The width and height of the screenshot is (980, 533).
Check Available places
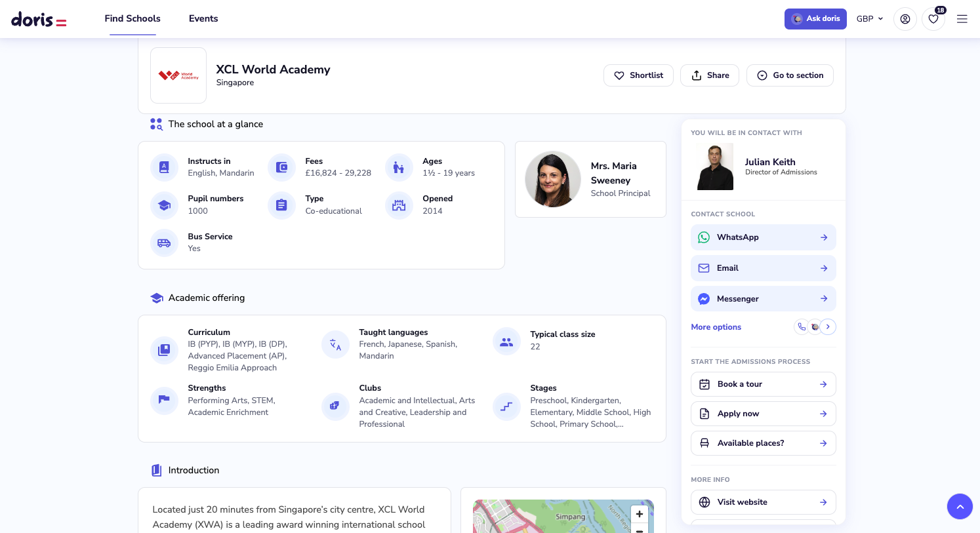[764, 443]
